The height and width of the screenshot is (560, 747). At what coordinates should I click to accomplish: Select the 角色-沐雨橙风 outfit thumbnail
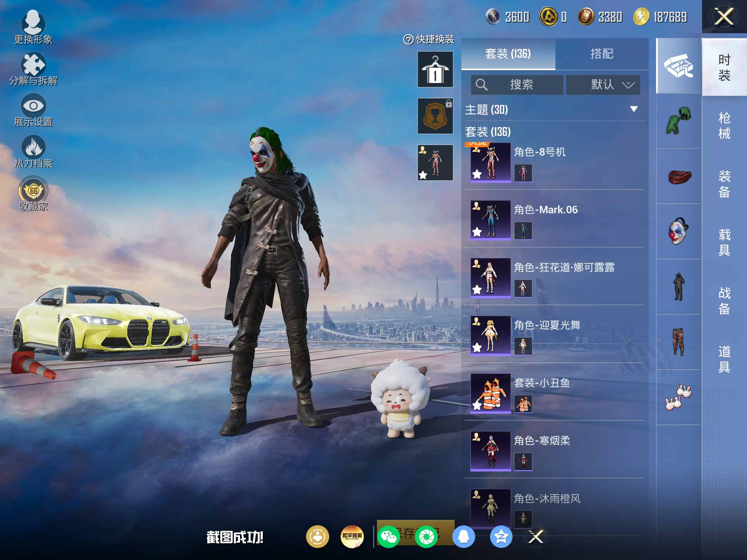490,508
